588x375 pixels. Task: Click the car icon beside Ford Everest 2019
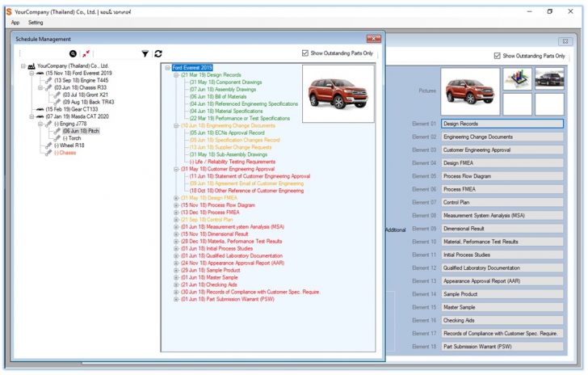[40, 74]
